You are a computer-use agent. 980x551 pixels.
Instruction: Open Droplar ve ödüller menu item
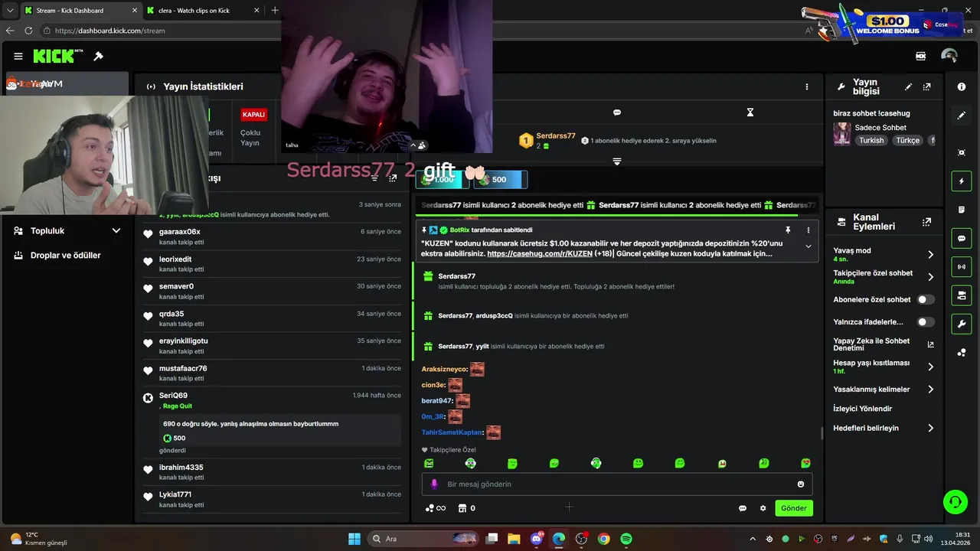point(67,255)
